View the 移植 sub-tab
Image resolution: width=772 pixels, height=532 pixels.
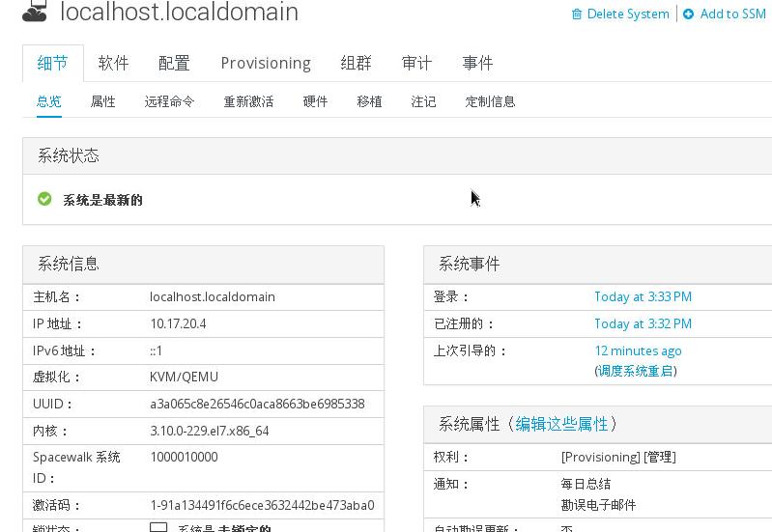[369, 101]
